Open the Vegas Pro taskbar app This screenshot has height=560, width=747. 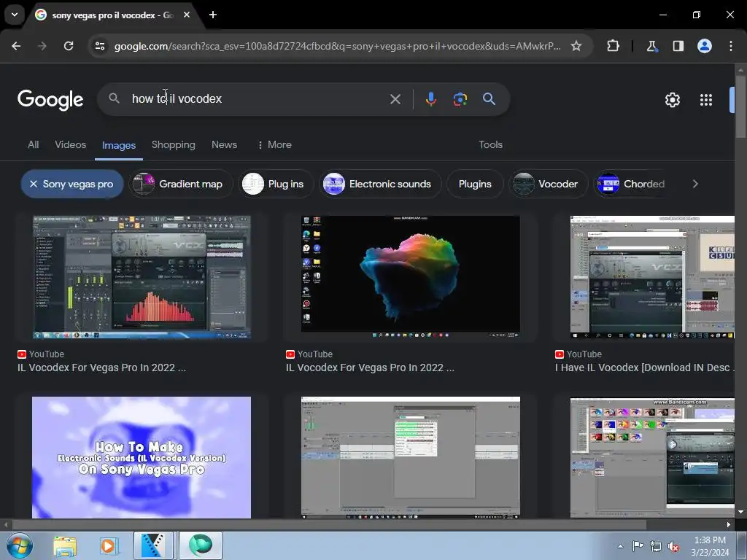coord(153,545)
